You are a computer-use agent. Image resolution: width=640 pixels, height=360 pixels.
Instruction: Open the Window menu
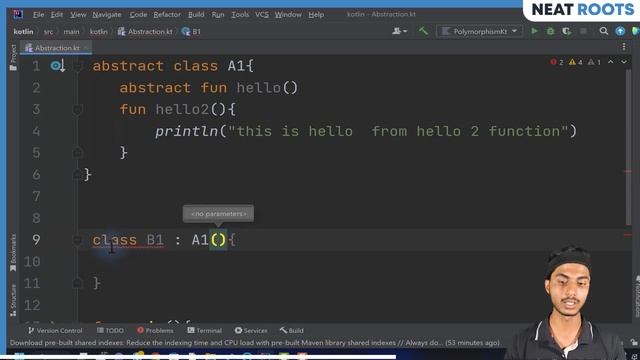point(288,15)
